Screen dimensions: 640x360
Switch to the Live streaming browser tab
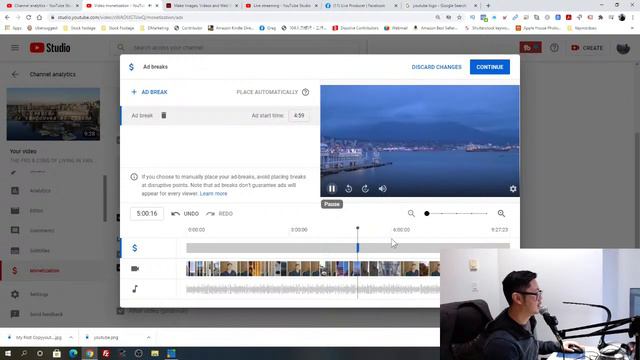click(x=281, y=6)
